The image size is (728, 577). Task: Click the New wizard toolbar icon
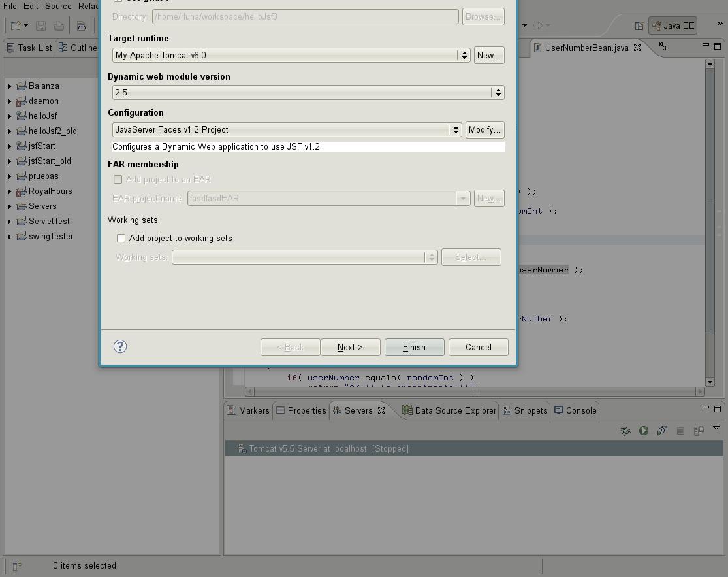pyautogui.click(x=16, y=26)
